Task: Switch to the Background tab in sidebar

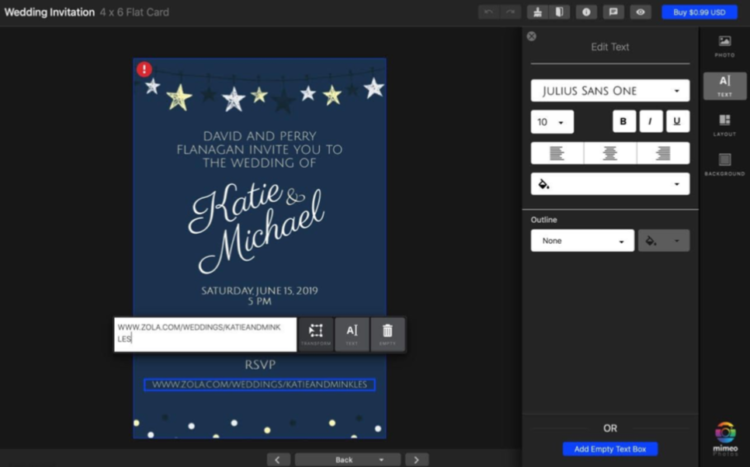Action: pos(724,164)
